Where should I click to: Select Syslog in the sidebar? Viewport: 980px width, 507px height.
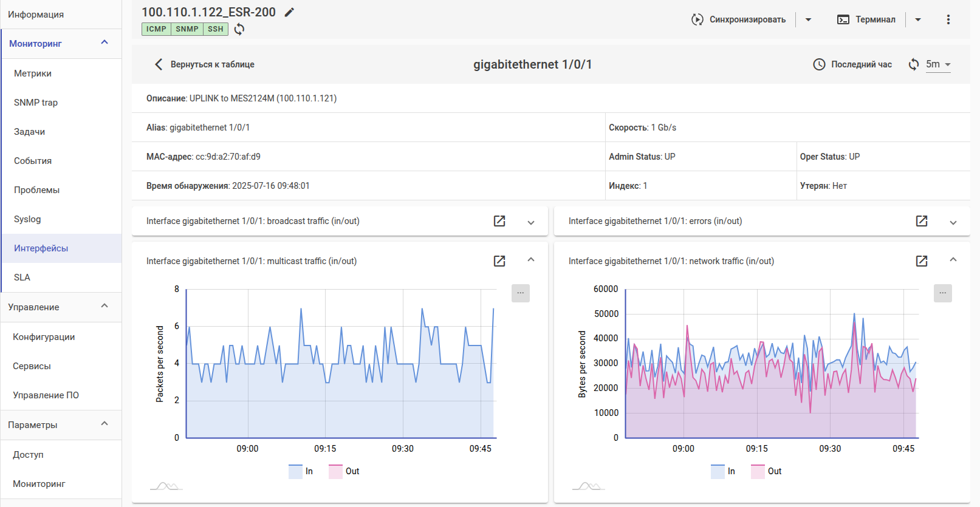27,219
